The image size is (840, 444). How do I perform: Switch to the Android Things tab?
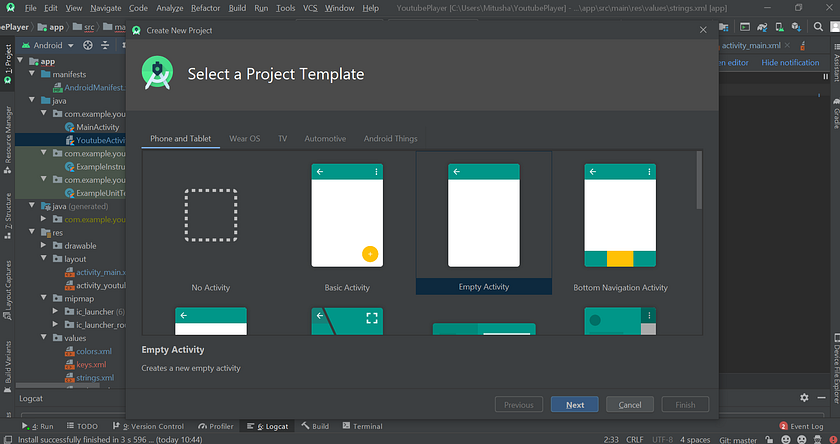click(391, 138)
